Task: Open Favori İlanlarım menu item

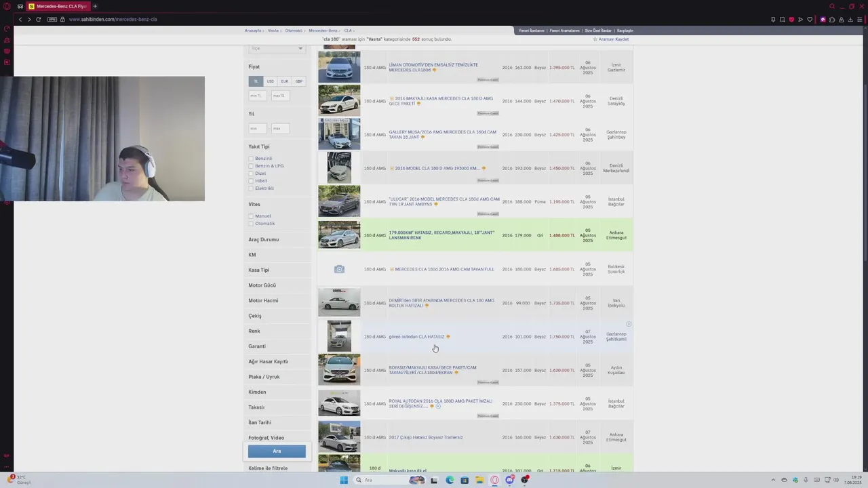Action: 532,30
